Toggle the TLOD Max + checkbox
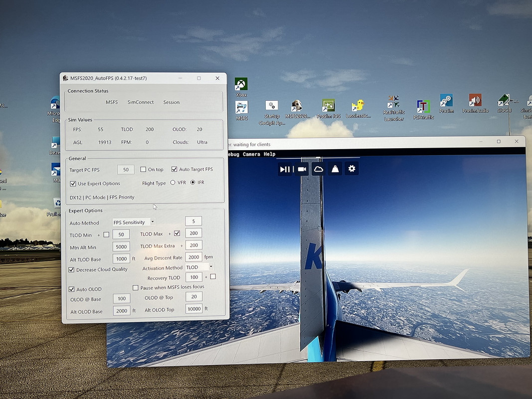The image size is (532, 399). coord(177,233)
